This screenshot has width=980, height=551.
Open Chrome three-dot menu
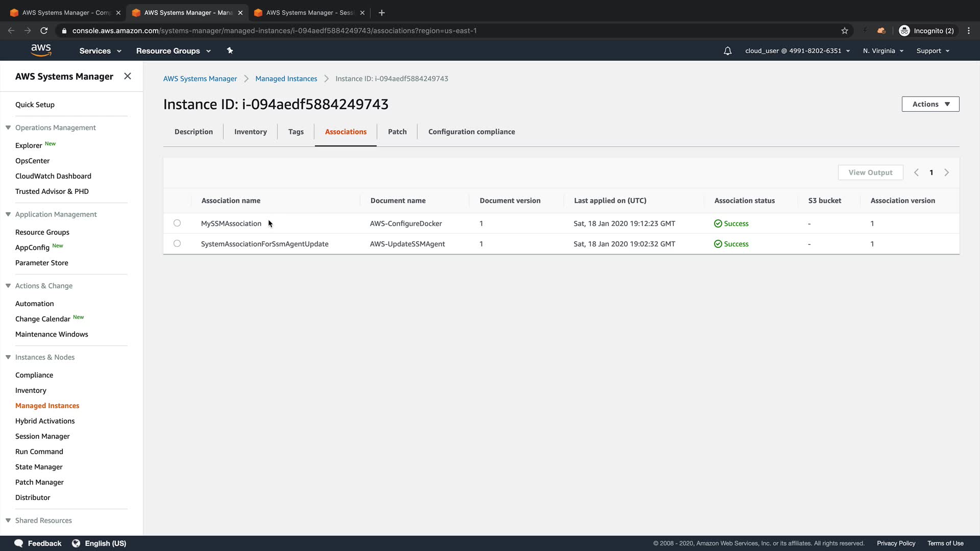(969, 31)
